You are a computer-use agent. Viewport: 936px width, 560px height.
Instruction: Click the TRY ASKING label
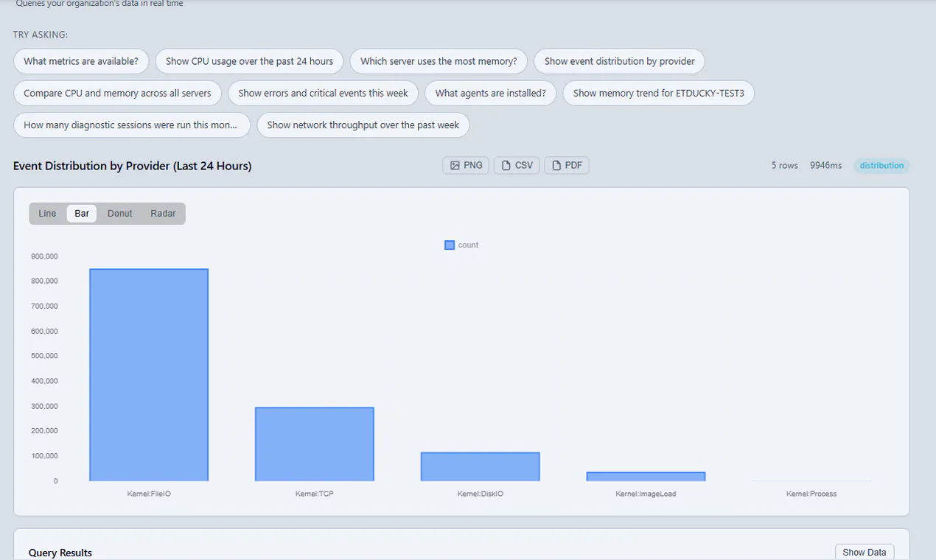(41, 35)
